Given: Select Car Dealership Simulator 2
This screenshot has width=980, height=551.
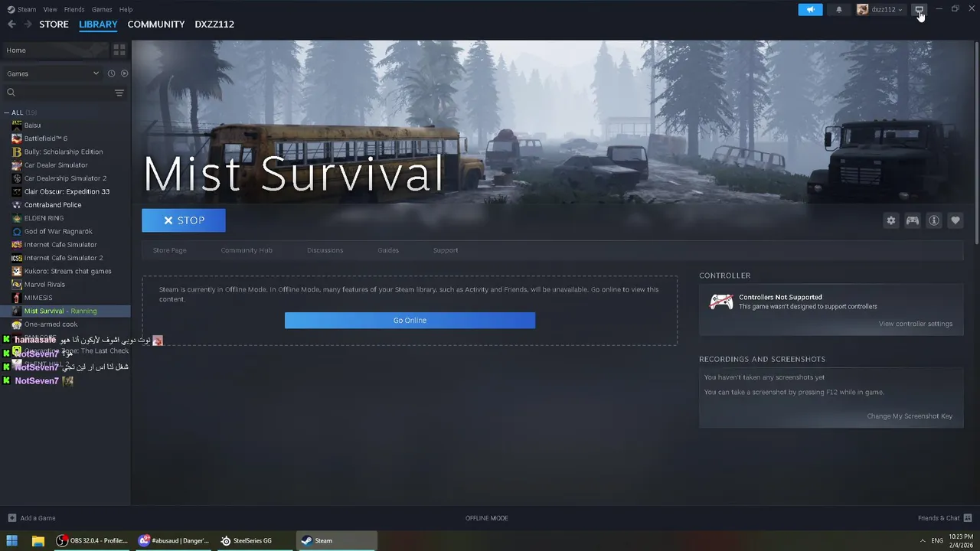Looking at the screenshot, I should (65, 178).
